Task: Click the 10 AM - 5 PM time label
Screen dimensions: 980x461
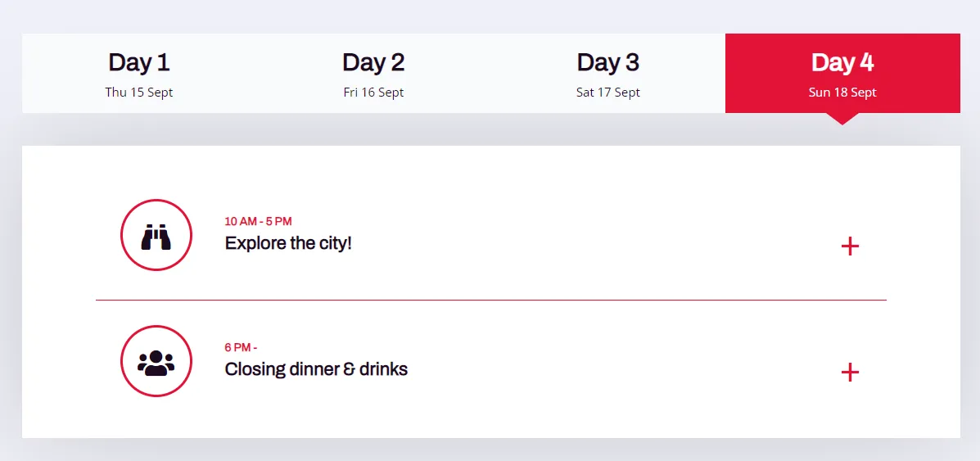Action: coord(258,221)
